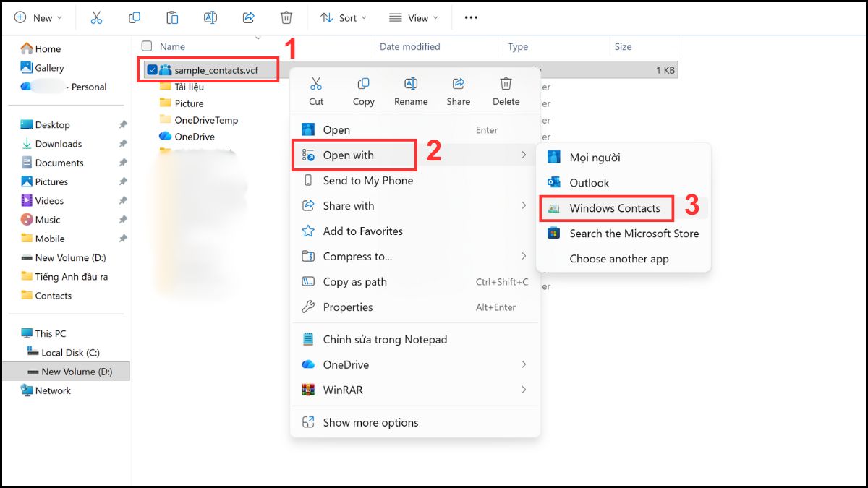The width and height of the screenshot is (868, 488).
Task: Toggle the select-all checkbox in the Name header
Action: point(146,46)
